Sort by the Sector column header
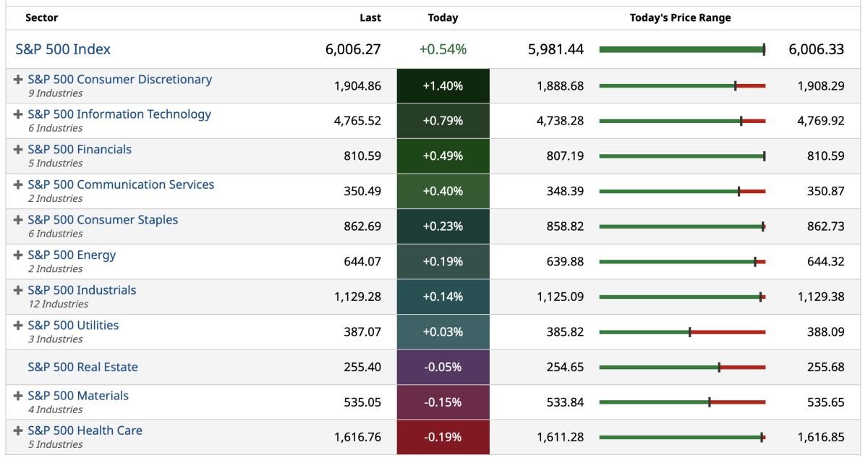The image size is (868, 471). coord(41,17)
